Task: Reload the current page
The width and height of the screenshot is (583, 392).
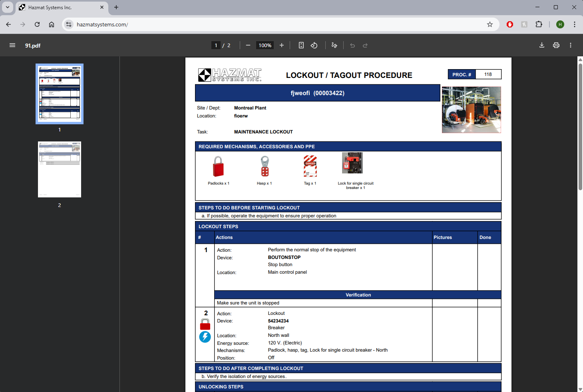Action: (37, 24)
